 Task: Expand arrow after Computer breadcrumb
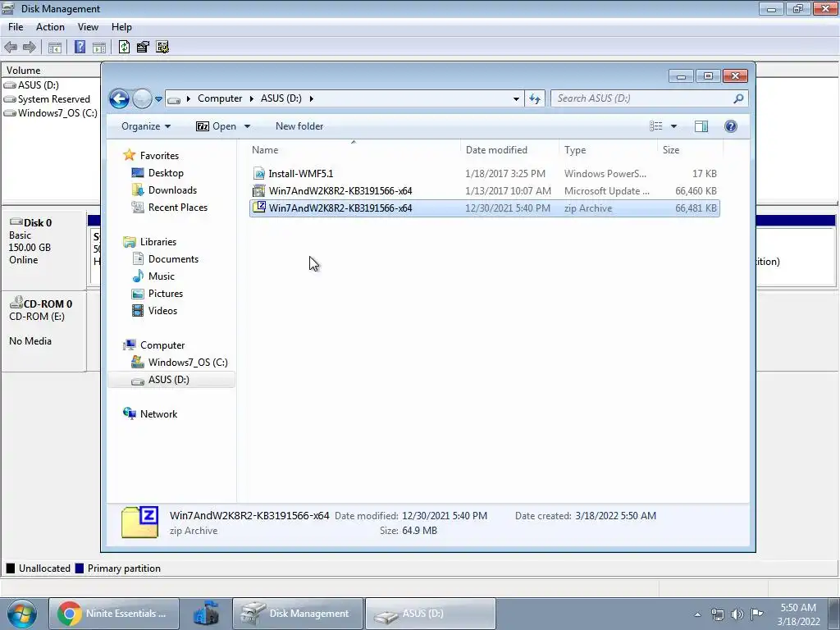(251, 98)
